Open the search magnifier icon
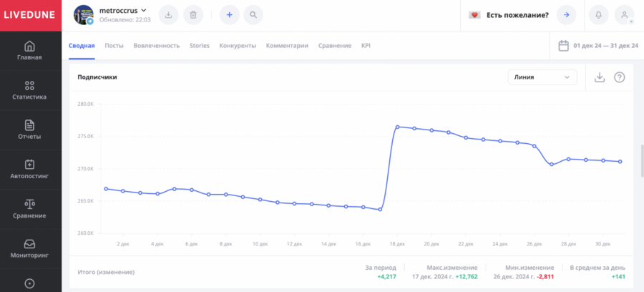The image size is (644, 292). click(x=253, y=14)
